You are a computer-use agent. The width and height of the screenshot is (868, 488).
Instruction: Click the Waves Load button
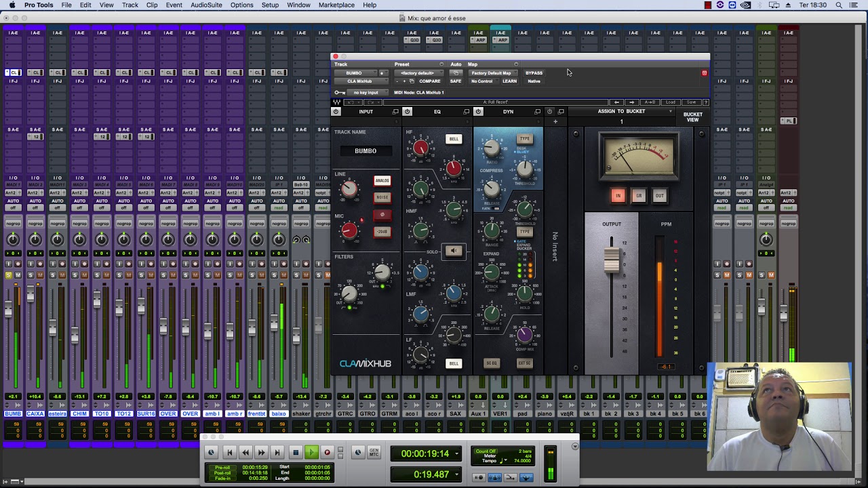(670, 102)
